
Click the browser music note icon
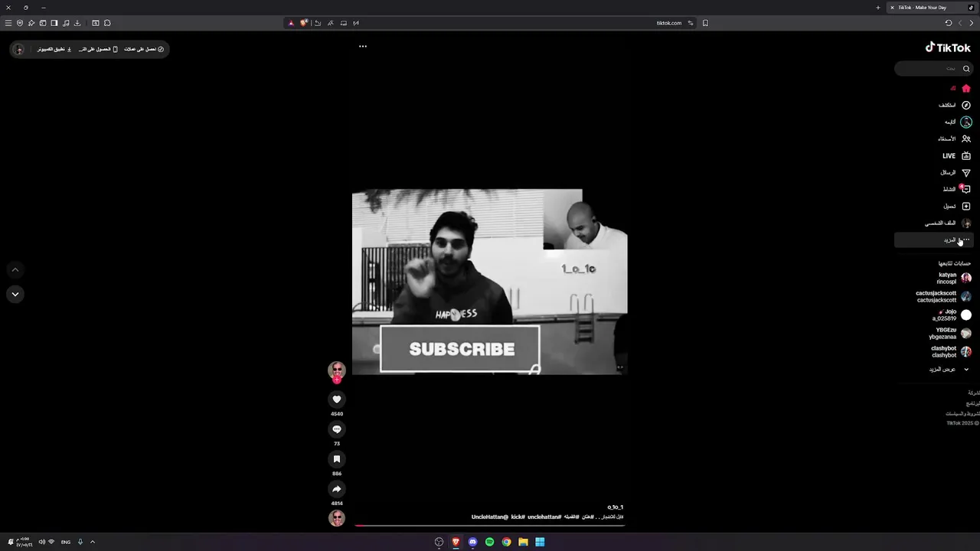click(66, 23)
